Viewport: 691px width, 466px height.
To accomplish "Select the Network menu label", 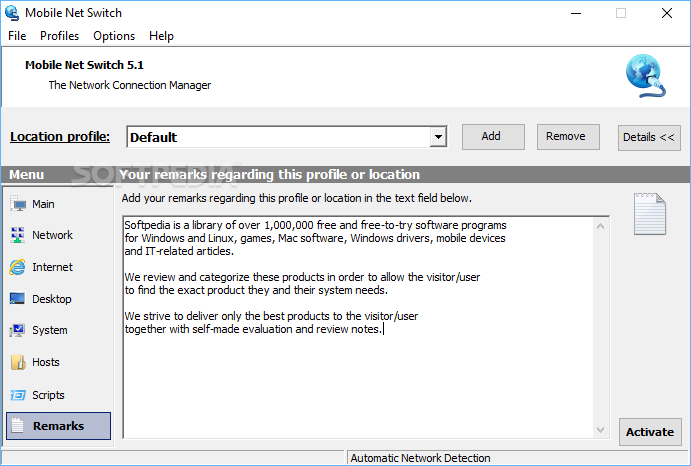I will pos(52,235).
